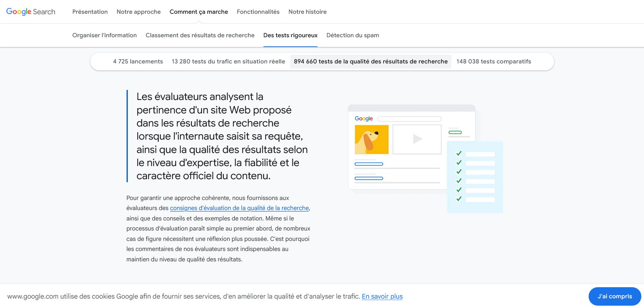Image resolution: width=644 pixels, height=308 pixels.
Task: Open the Détection du spam tab
Action: (353, 35)
